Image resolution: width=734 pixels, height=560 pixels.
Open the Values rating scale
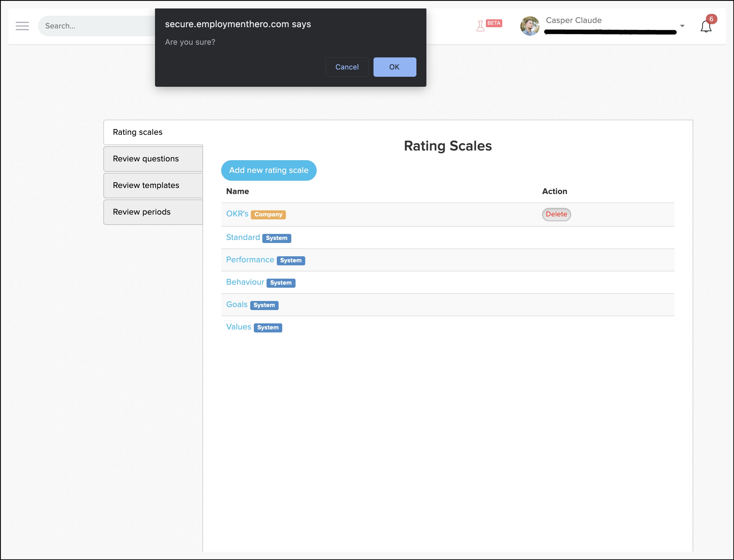click(238, 327)
